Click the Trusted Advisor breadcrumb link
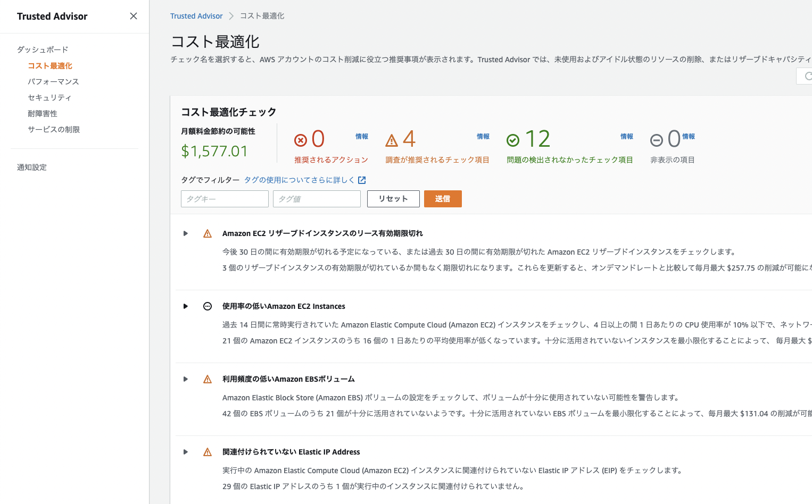812x504 pixels. [x=196, y=16]
